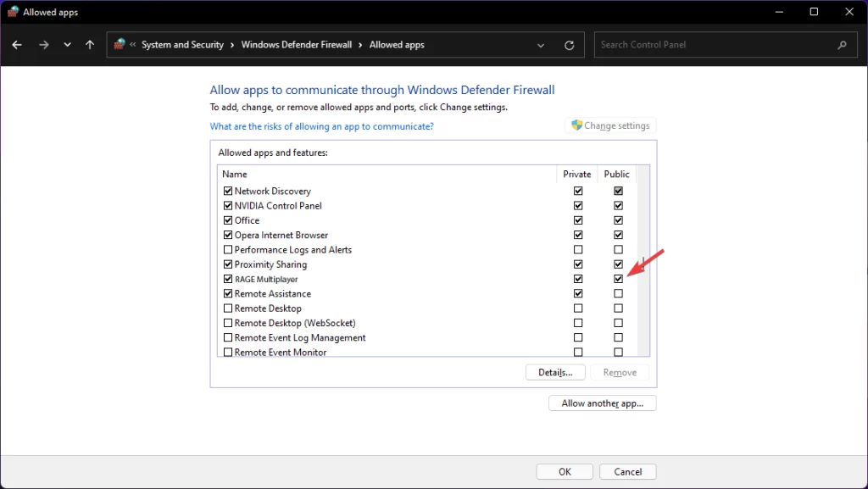Image resolution: width=868 pixels, height=489 pixels.
Task: Click the search magnifier icon
Action: [x=842, y=44]
